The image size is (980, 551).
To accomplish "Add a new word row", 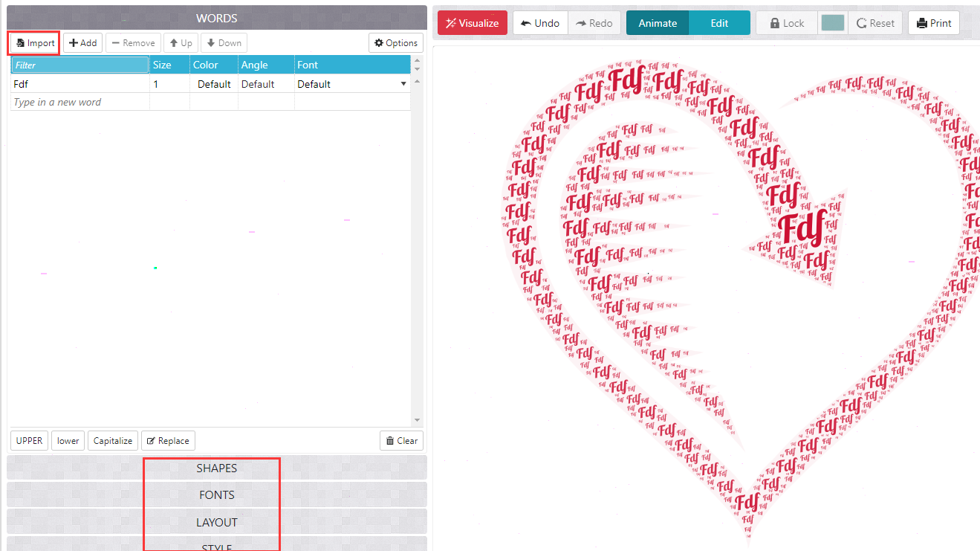I will pos(82,43).
